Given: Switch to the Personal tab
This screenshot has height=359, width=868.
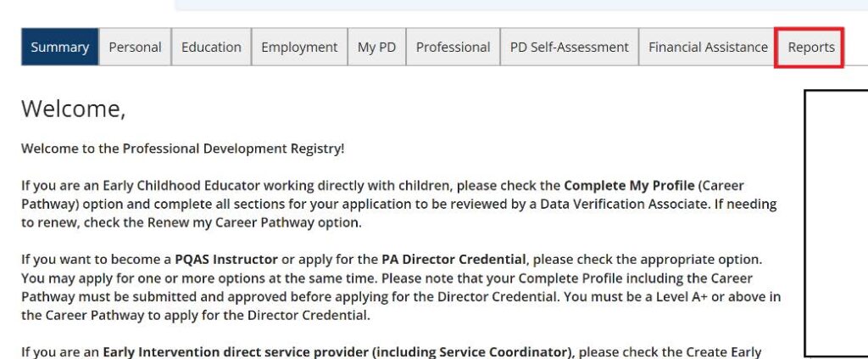Looking at the screenshot, I should [135, 47].
